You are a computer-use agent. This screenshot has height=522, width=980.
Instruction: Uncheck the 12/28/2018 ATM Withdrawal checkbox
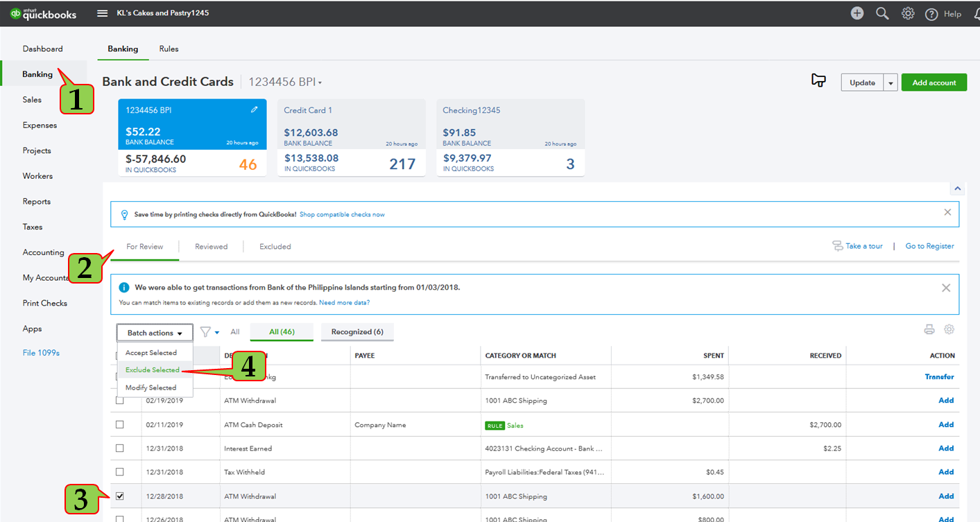click(x=120, y=496)
